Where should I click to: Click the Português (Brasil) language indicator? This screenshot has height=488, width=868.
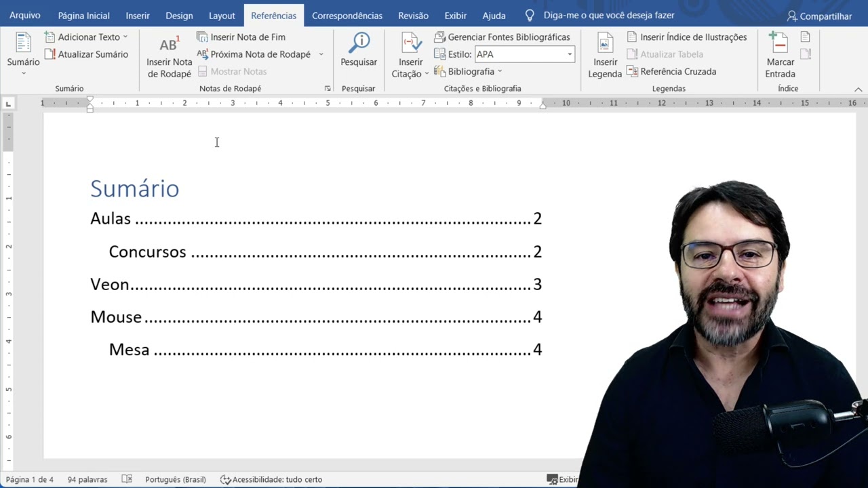point(176,479)
